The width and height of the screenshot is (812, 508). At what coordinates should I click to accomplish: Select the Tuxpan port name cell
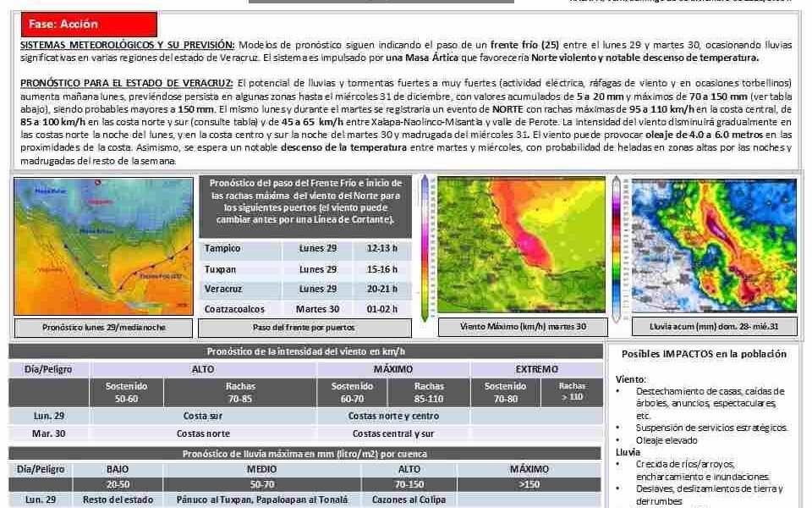pos(222,268)
